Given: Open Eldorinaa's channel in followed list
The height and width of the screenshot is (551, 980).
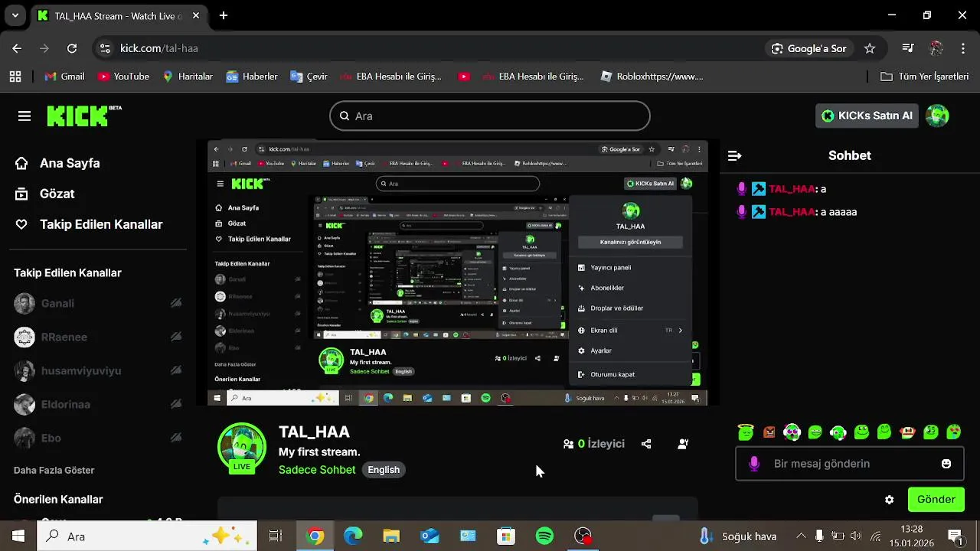Looking at the screenshot, I should tap(98, 404).
